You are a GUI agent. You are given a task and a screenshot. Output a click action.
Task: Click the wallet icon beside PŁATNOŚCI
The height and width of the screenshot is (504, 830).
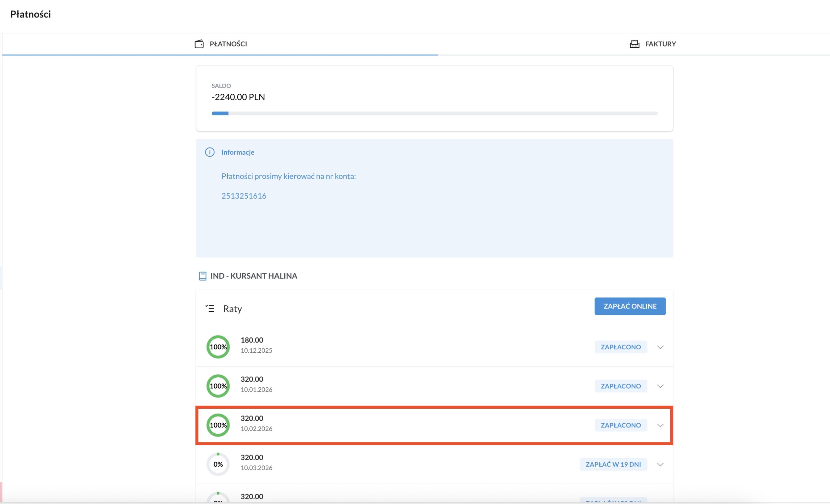click(199, 44)
